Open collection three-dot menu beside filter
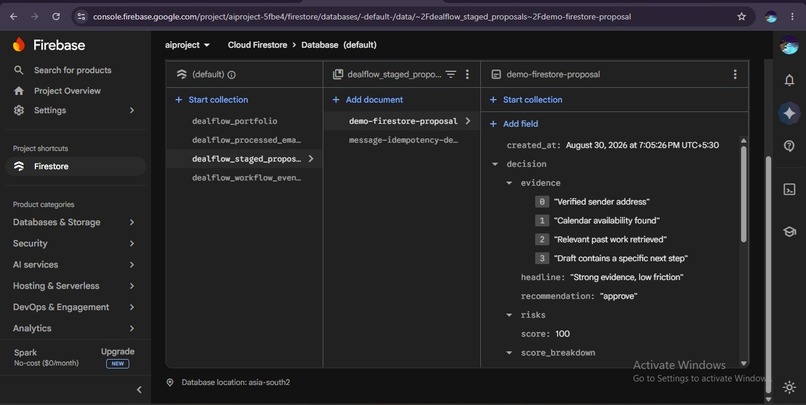Image resolution: width=806 pixels, height=405 pixels. (x=467, y=75)
